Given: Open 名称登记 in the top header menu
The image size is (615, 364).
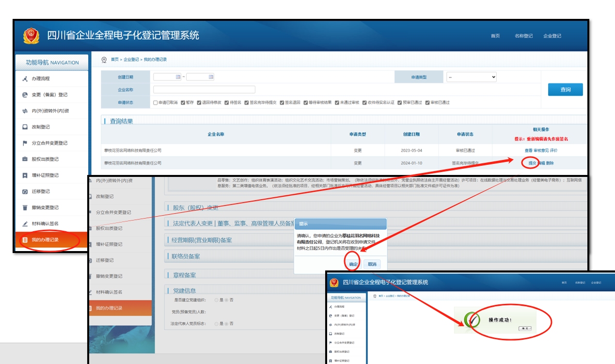Looking at the screenshot, I should [523, 36].
